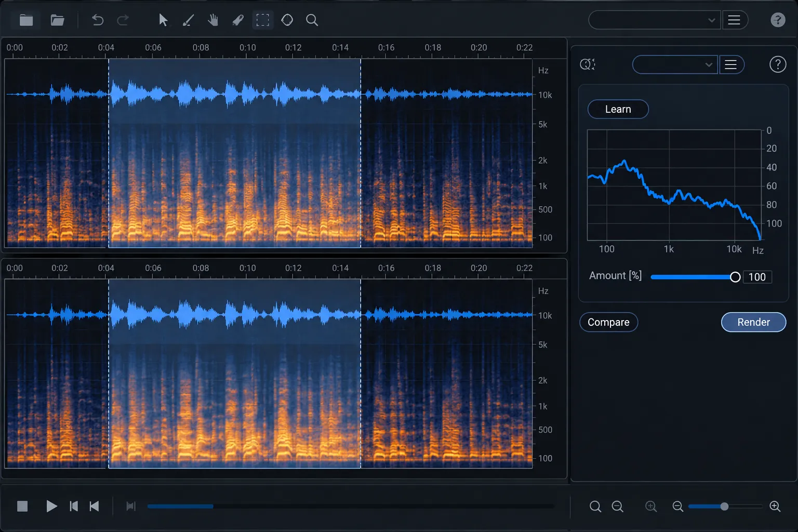
Task: Click the Learn button
Action: pyautogui.click(x=618, y=109)
